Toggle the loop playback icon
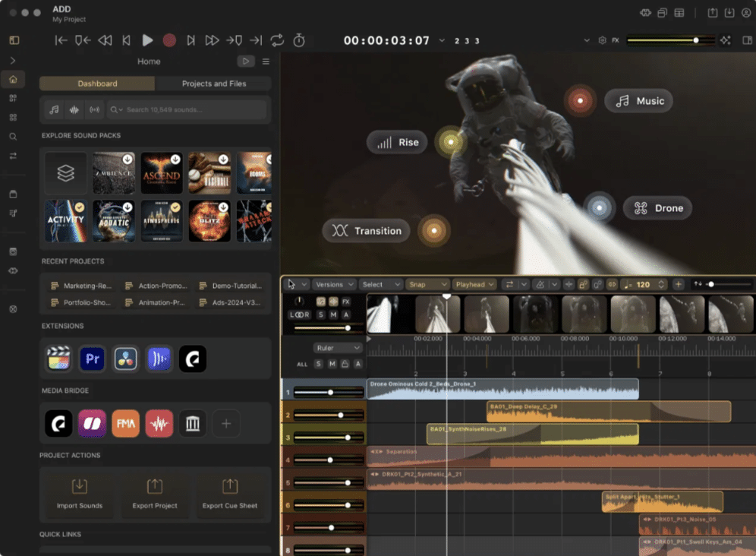The width and height of the screenshot is (756, 556). click(277, 40)
